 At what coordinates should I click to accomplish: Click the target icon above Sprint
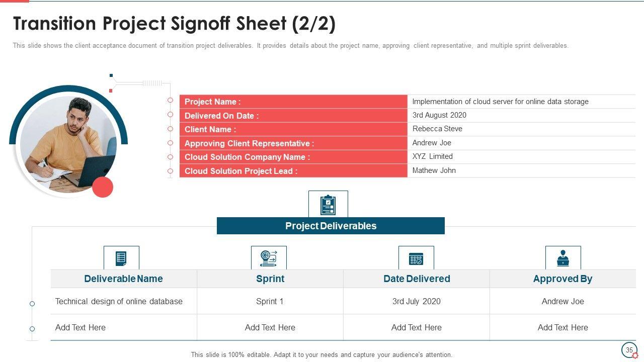click(269, 258)
